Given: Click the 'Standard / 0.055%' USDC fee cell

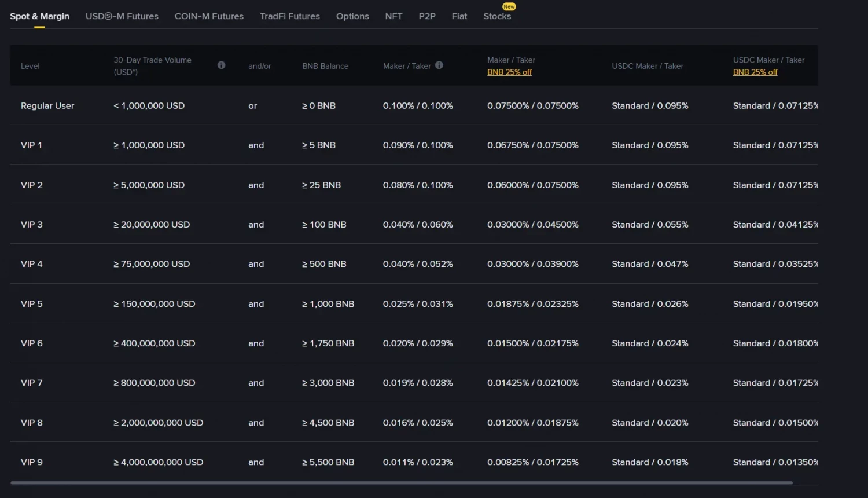Looking at the screenshot, I should click(x=650, y=225).
